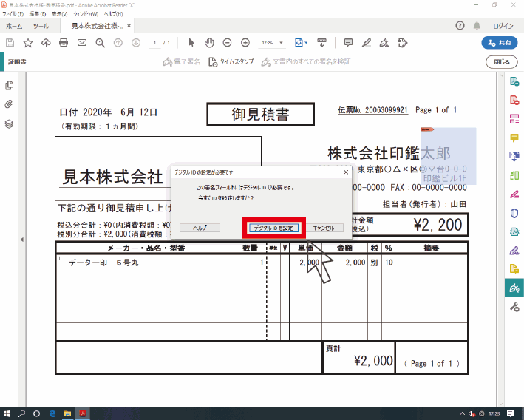Screen dimensions: 524x420
Task: Add a comment note icon
Action: [x=348, y=43]
